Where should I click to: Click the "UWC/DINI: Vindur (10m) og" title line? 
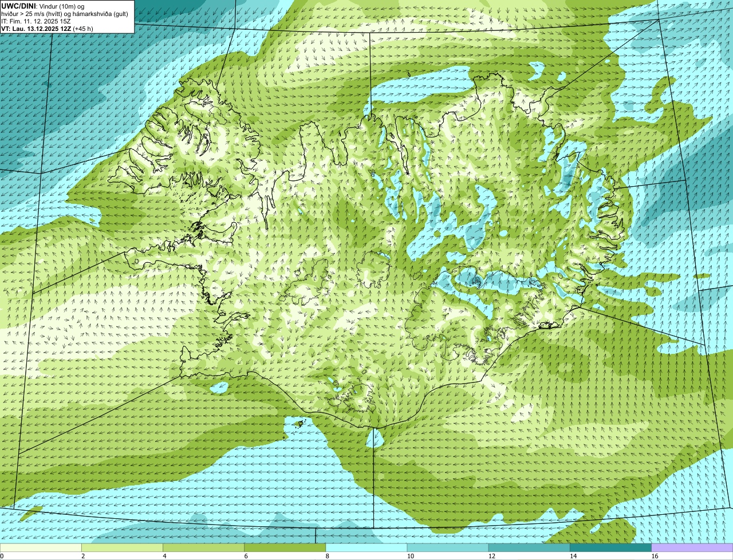(43, 6)
